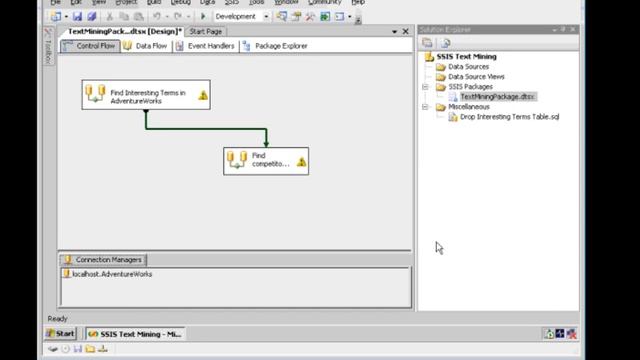Click the New Project icon in the toolbar
Viewport: 640px width, 360px height.
click(x=56, y=16)
